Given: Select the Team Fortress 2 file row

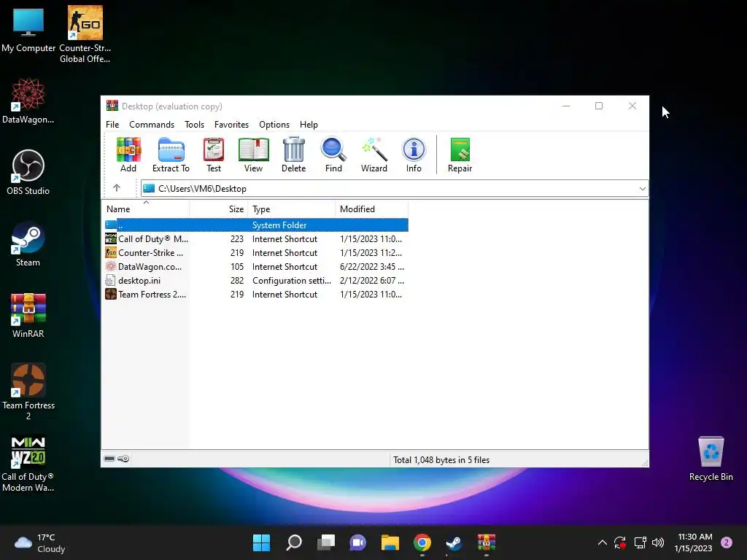Looking at the screenshot, I should point(256,295).
